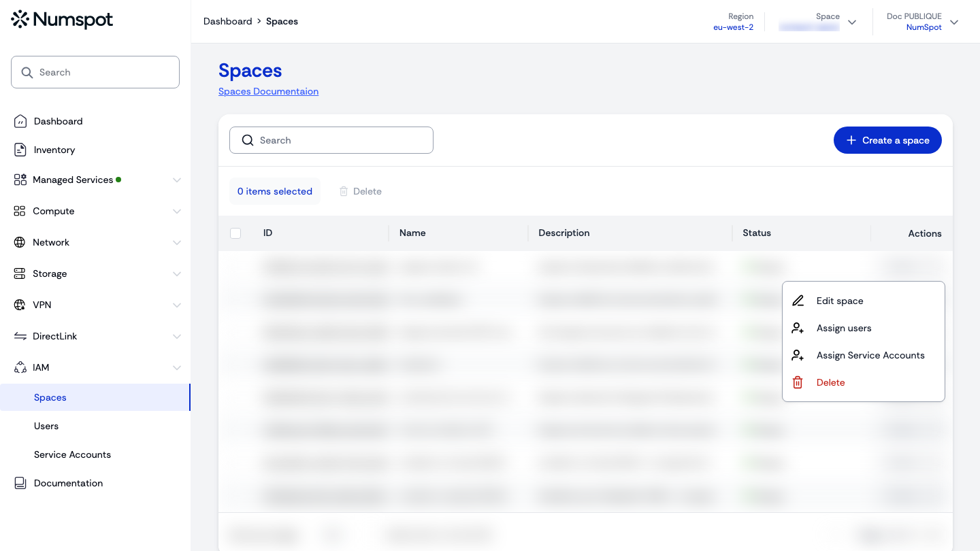
Task: Expand the VPN section chevron
Action: [x=177, y=305]
